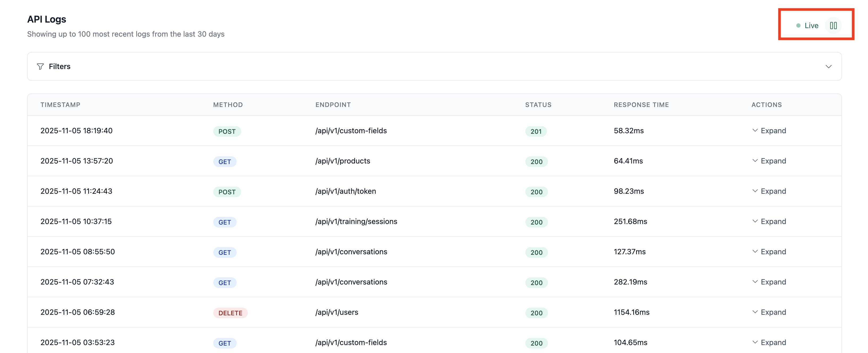The width and height of the screenshot is (868, 353).
Task: Click the expand chevron on custom-fields bottom row
Action: coord(755,342)
